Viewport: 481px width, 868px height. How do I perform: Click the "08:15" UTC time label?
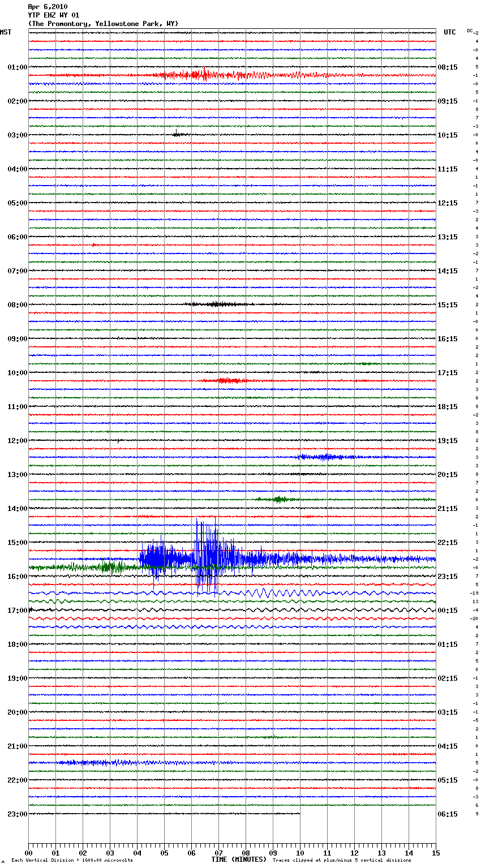tap(448, 67)
